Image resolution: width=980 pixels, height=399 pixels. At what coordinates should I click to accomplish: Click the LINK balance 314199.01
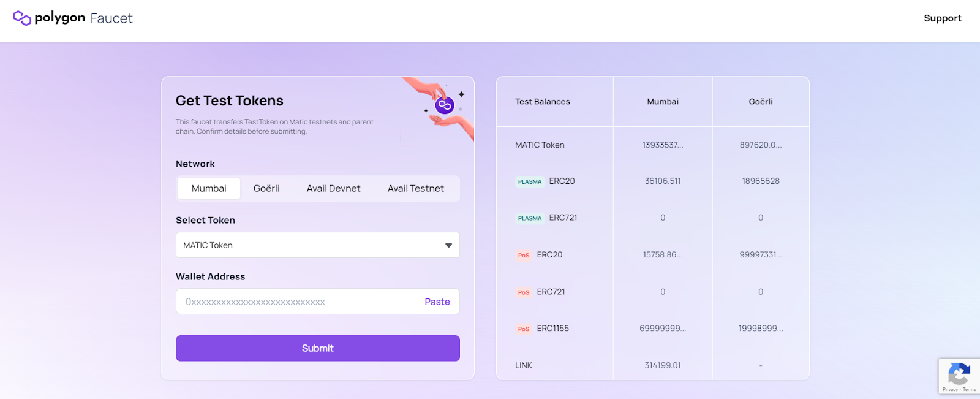663,365
